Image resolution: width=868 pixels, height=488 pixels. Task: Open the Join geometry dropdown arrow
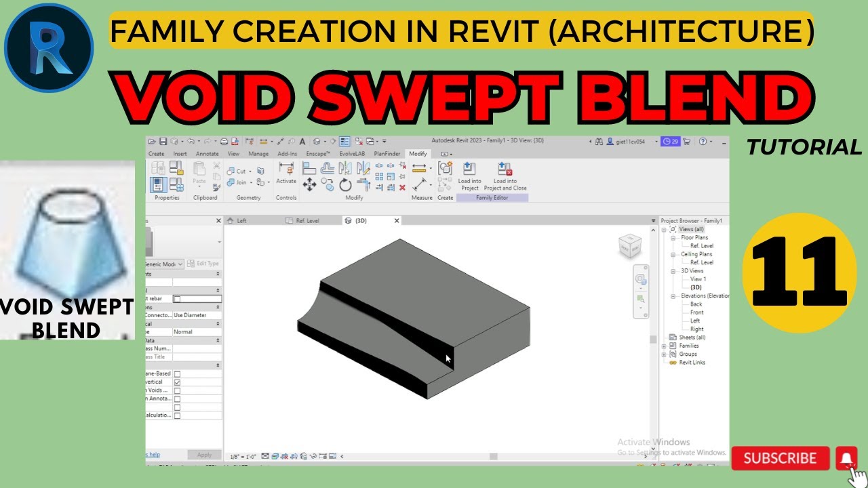click(251, 183)
